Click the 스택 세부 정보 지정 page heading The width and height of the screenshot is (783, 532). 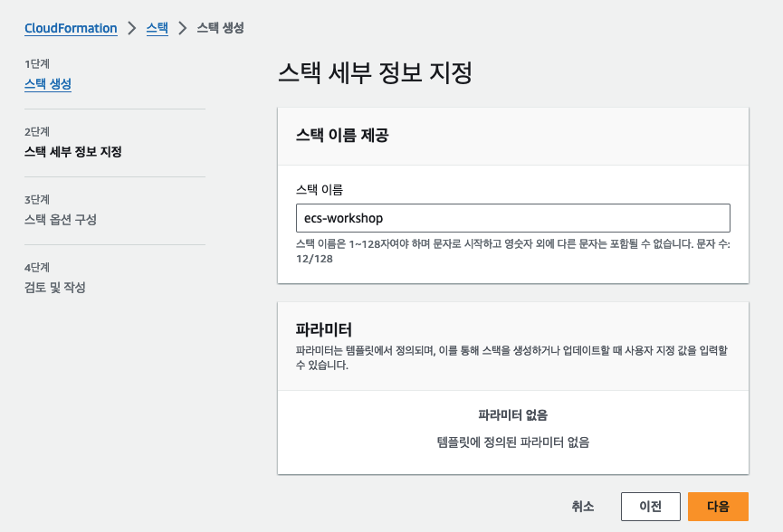click(x=375, y=73)
